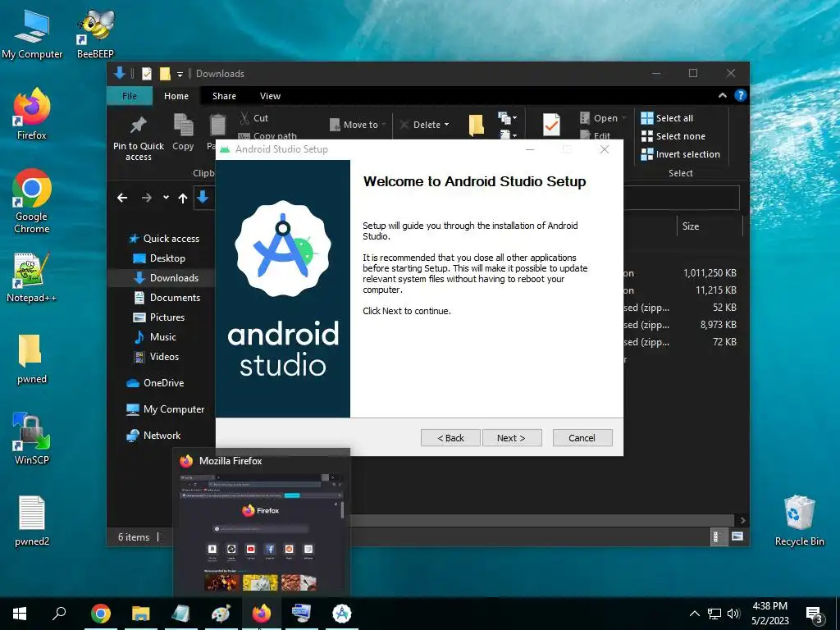Click Select none in ribbon
840x630 pixels.
coord(673,136)
